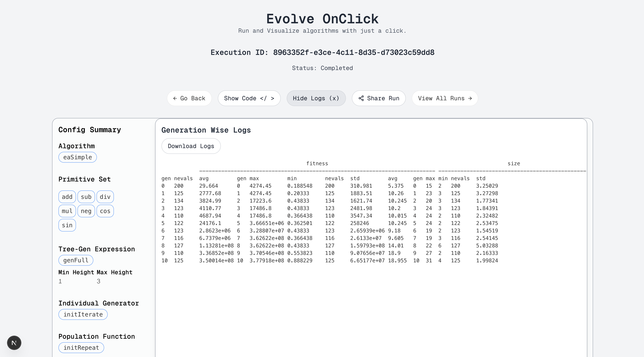Click the genFull expression chip
The image size is (644, 357).
[76, 260]
